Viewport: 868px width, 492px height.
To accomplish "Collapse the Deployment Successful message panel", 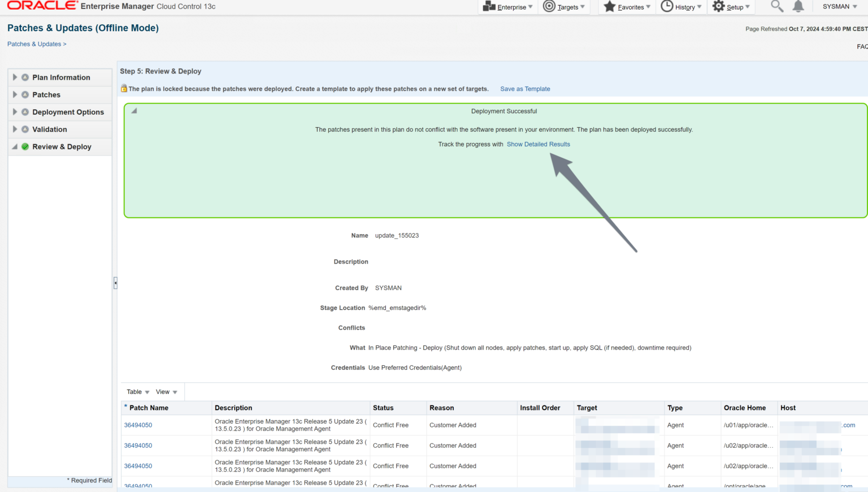I will [x=134, y=111].
